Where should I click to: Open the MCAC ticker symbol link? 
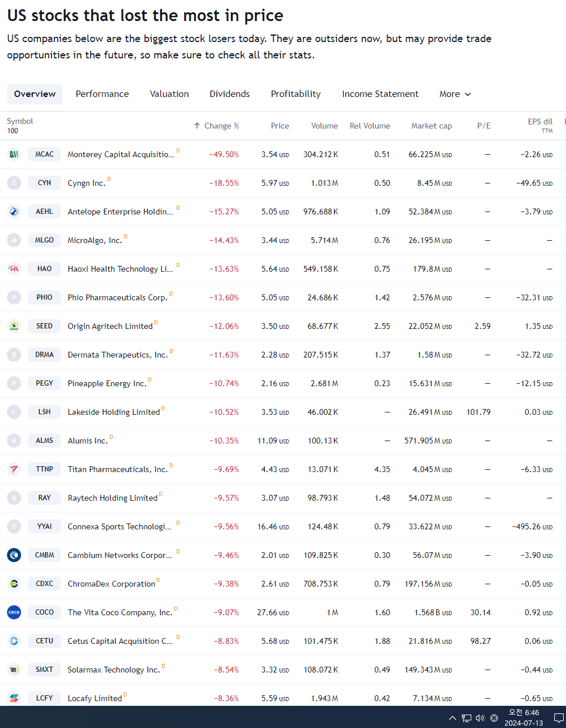pyautogui.click(x=44, y=154)
